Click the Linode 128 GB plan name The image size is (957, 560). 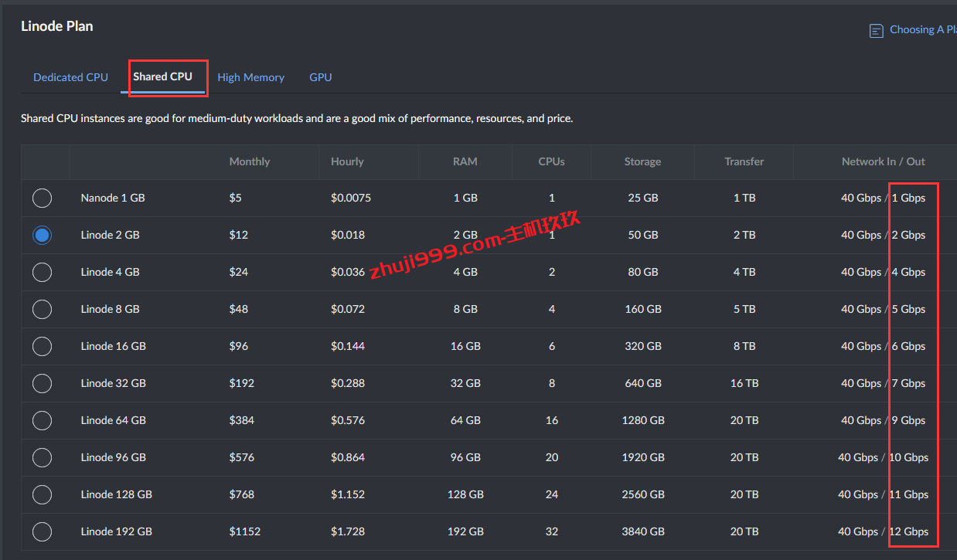(116, 494)
